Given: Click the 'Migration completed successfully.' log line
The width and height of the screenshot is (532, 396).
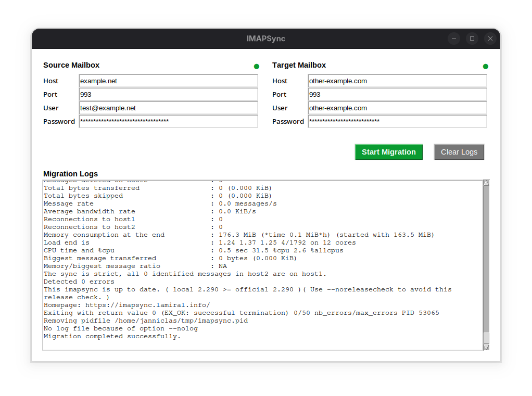Looking at the screenshot, I should (x=112, y=336).
